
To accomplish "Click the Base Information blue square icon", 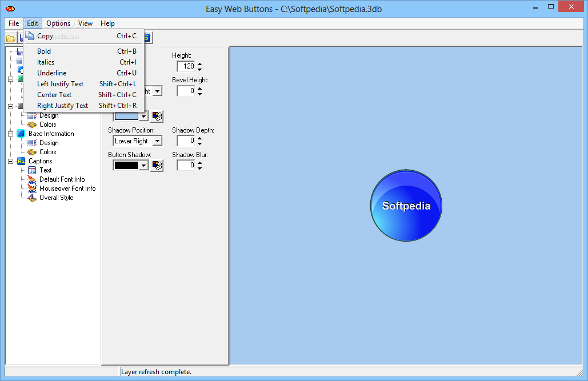I will (21, 134).
